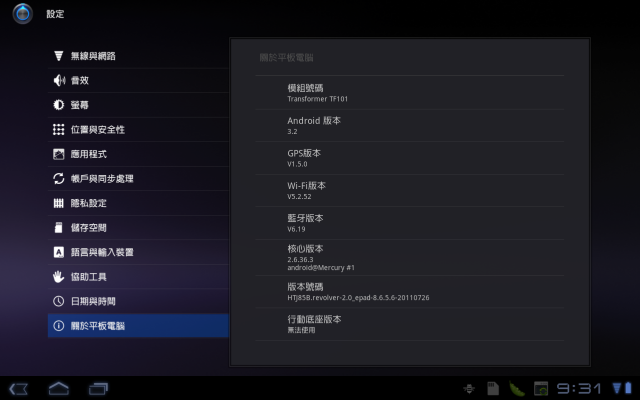640x400 pixels.
Task: Tap the SD card notification icon
Action: tap(493, 388)
